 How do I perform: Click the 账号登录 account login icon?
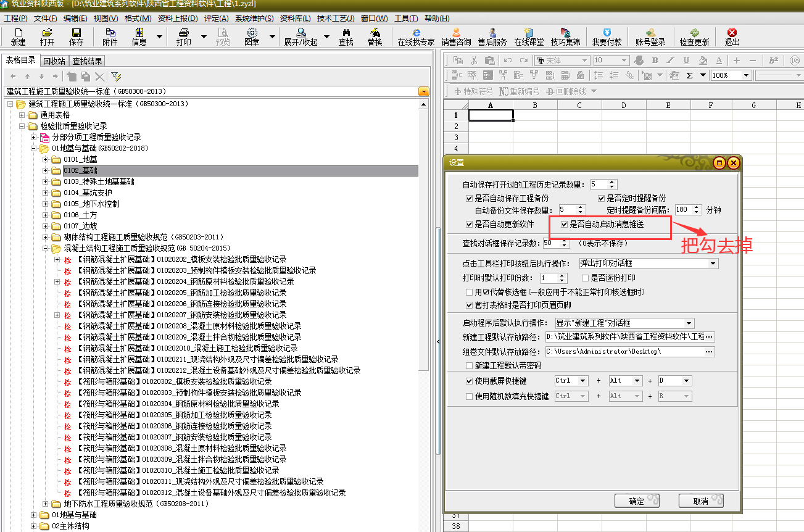click(x=650, y=37)
